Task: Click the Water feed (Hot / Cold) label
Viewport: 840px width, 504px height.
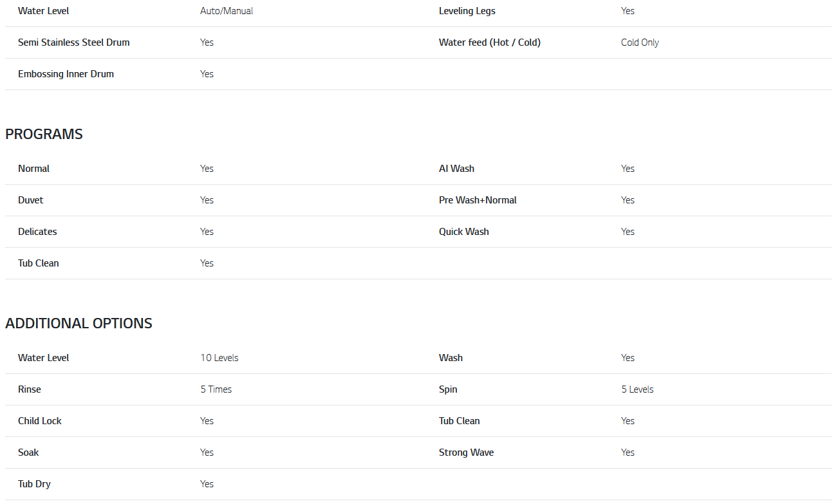Action: [x=489, y=42]
